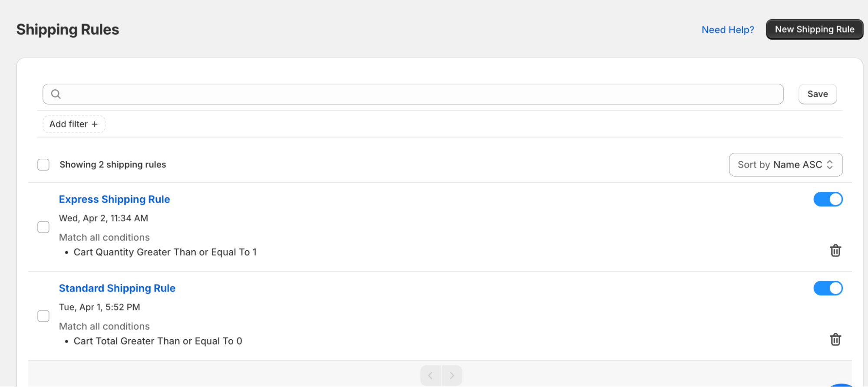Click the sort dropdown up-down chevron

pos(830,165)
